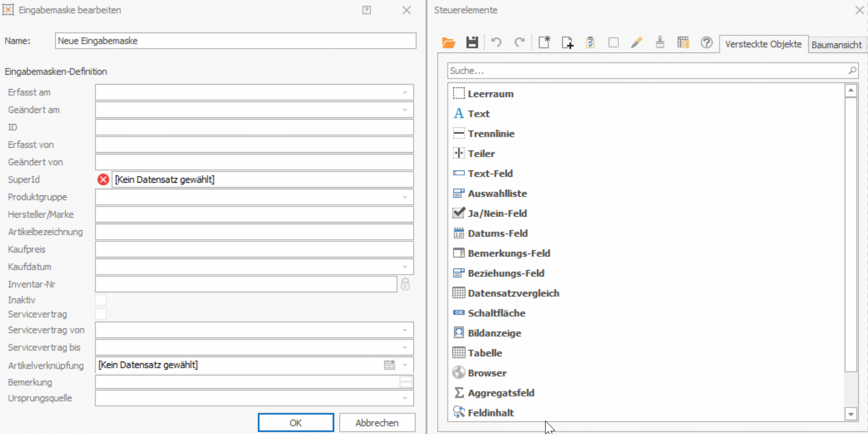
Task: Click the clipboard checklist toolbar icon
Action: pyautogui.click(x=590, y=43)
